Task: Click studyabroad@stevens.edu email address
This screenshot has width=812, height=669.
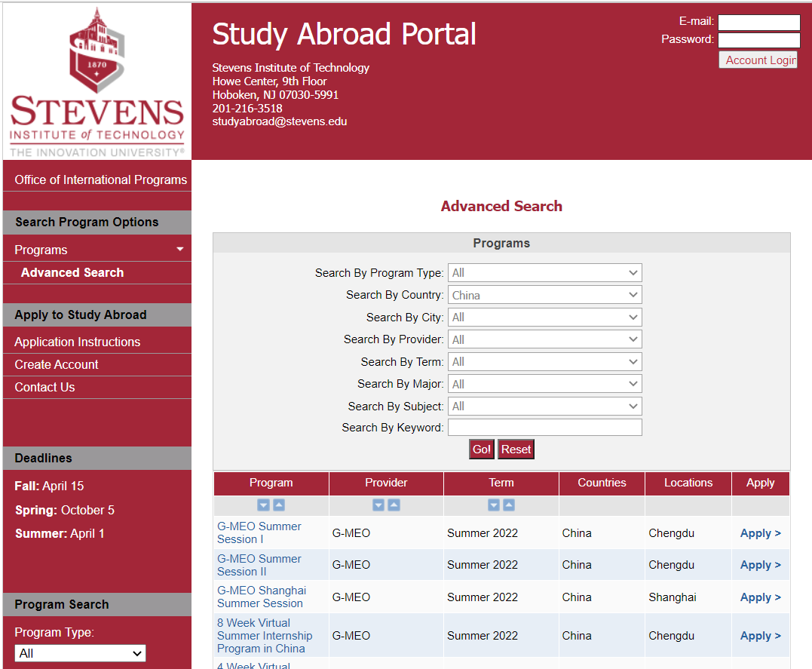Action: coord(280,121)
